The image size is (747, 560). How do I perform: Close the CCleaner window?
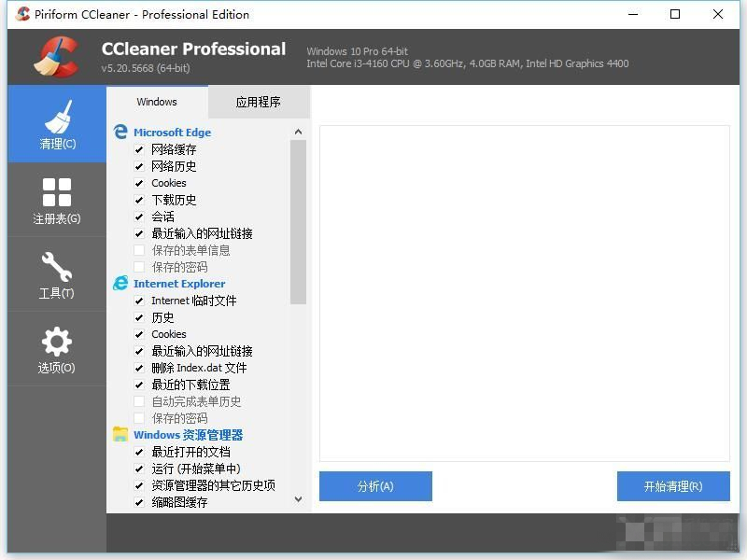pyautogui.click(x=717, y=14)
